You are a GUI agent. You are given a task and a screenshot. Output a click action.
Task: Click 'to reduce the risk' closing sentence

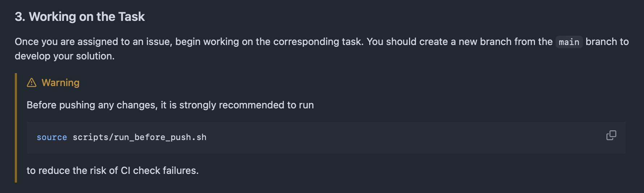pos(113,171)
